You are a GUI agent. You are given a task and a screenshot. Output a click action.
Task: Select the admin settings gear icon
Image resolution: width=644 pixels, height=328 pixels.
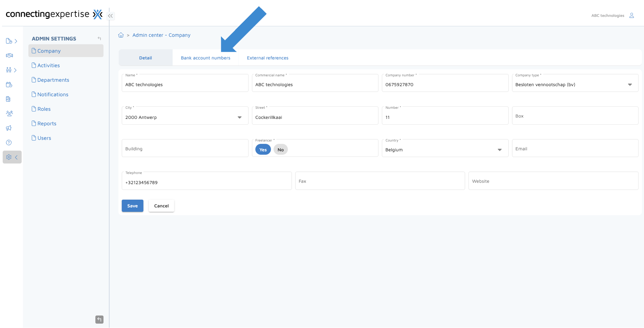point(9,157)
